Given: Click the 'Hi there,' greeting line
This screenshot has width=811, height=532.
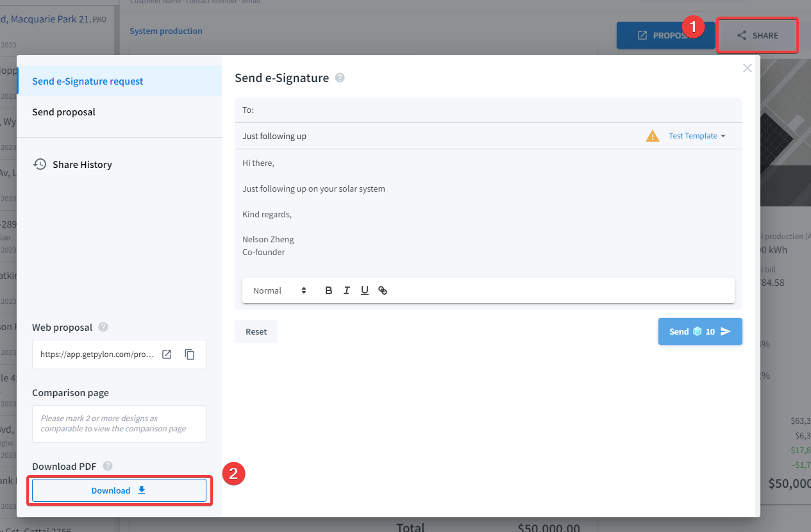Looking at the screenshot, I should 258,163.
